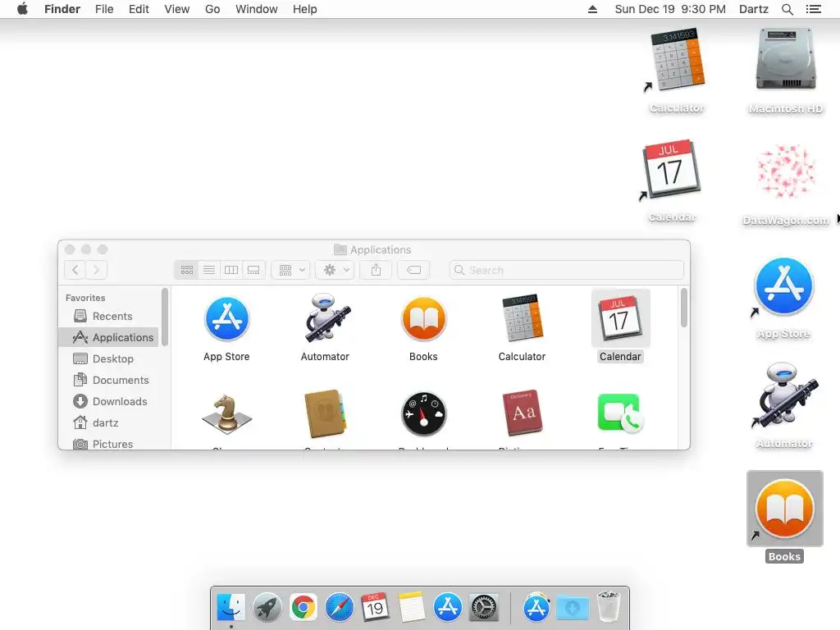Click the Share button in the Finder toolbar
Image resolution: width=840 pixels, height=630 pixels.
pos(376,270)
